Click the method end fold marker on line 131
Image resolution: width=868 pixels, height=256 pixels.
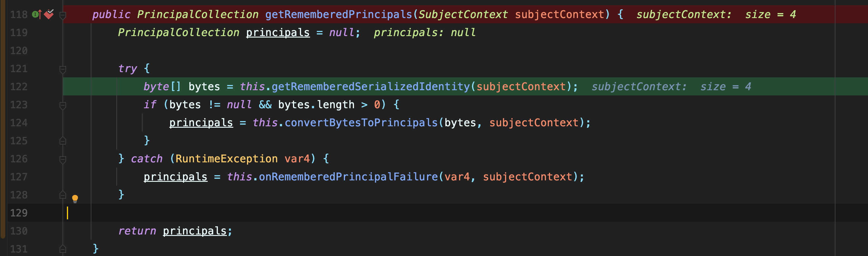pyautogui.click(x=63, y=249)
